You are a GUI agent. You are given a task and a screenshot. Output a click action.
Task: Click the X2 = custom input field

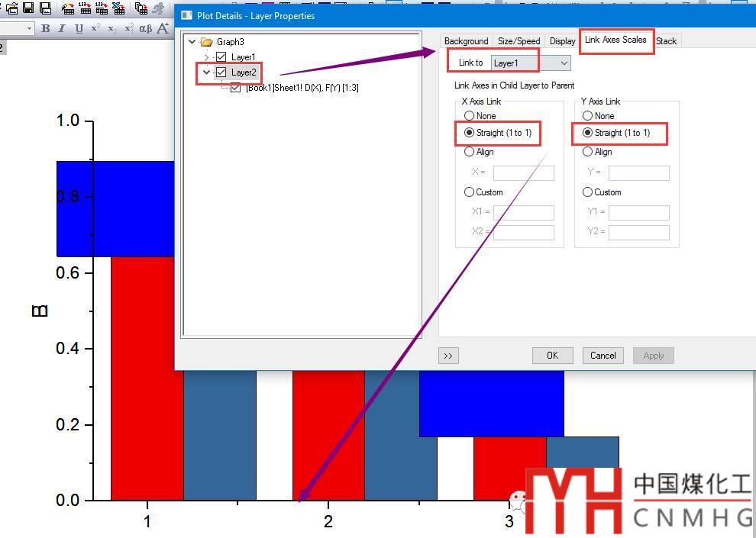point(524,233)
